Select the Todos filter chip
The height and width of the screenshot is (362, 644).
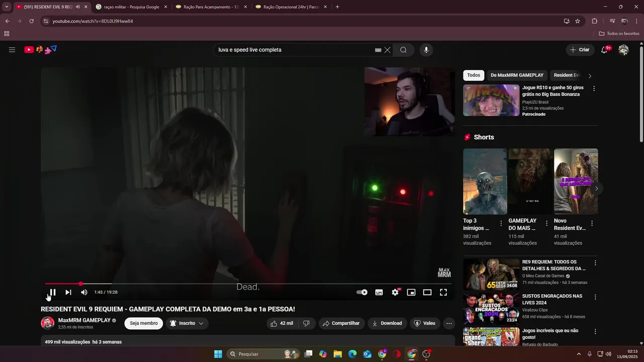pyautogui.click(x=473, y=75)
